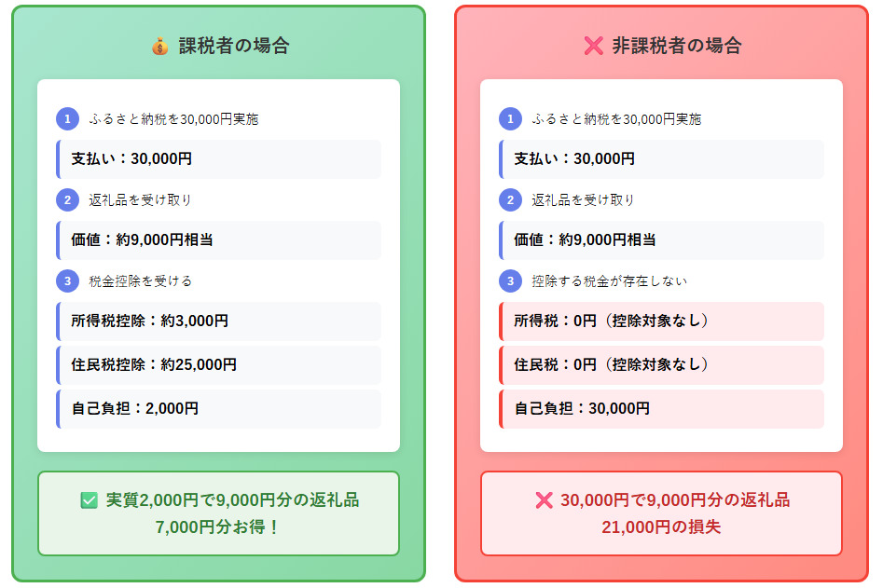Click step 1 badge in the 課税者 card

tap(67, 119)
